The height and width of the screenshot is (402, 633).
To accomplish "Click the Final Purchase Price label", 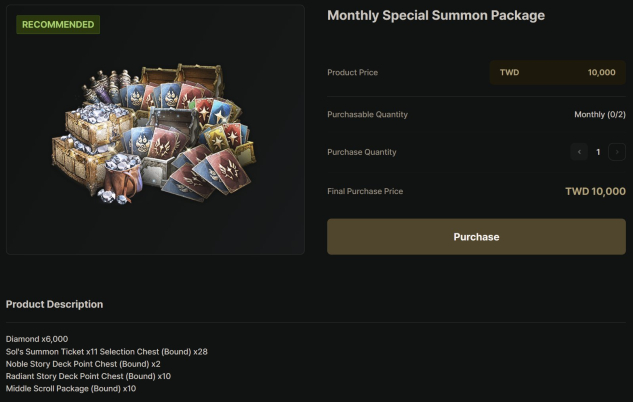I will click(365, 191).
